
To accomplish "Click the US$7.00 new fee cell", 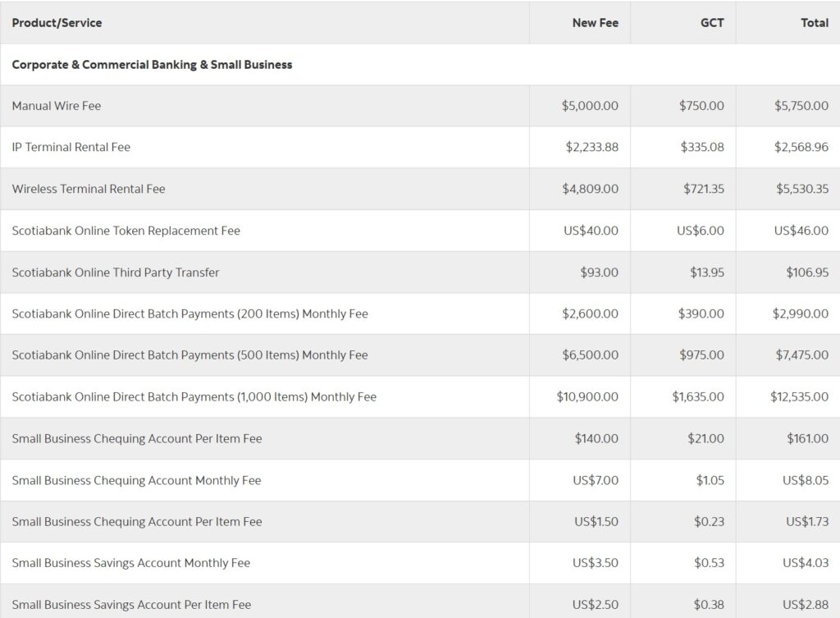I will [x=596, y=480].
